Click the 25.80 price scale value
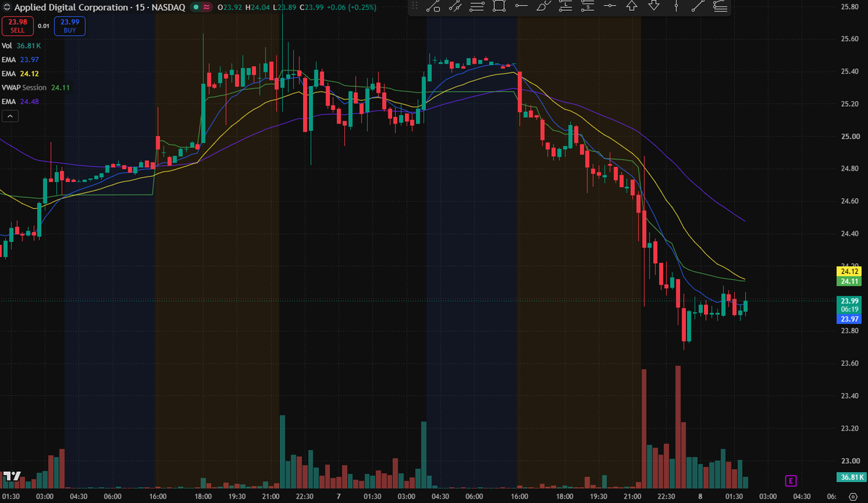The width and height of the screenshot is (868, 503). click(849, 7)
